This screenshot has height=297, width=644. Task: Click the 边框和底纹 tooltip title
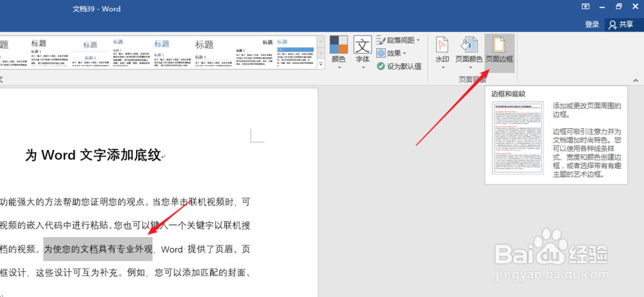coord(509,93)
